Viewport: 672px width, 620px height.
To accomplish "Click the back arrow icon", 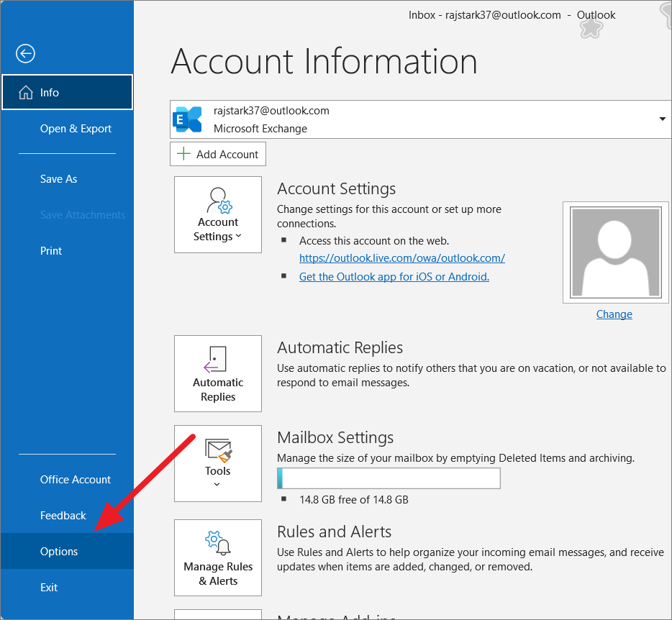I will (x=25, y=53).
